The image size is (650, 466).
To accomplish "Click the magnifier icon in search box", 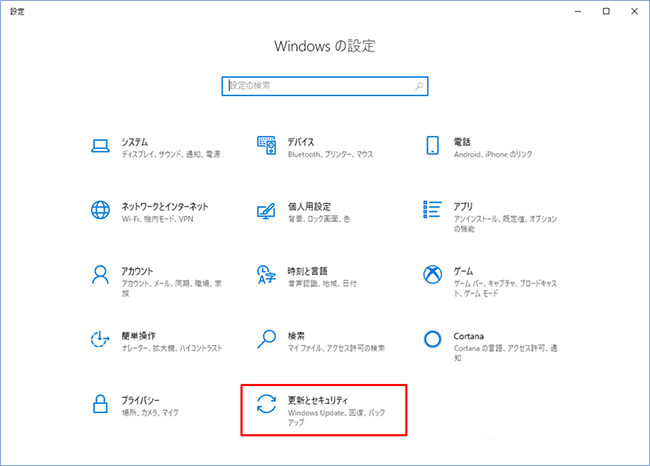I will click(x=419, y=86).
